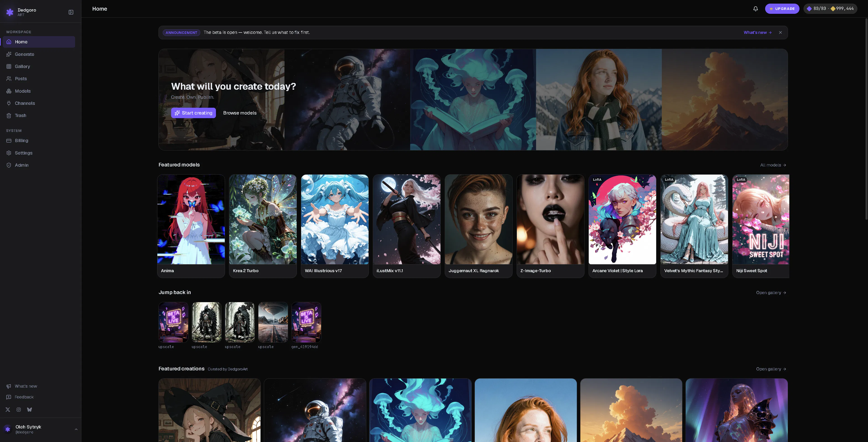Select the Arcane Violet Style Lora card
Screen dimensions: 868x442
622,226
